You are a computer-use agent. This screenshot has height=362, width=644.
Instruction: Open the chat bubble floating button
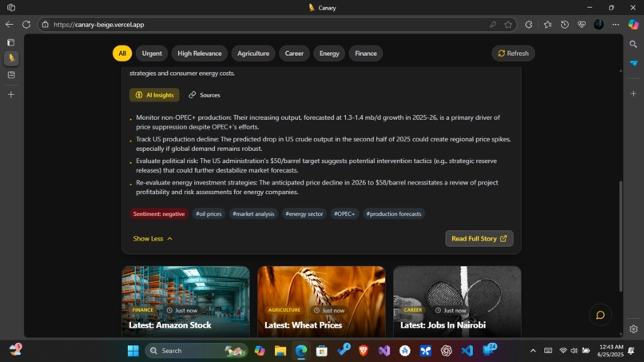click(600, 315)
